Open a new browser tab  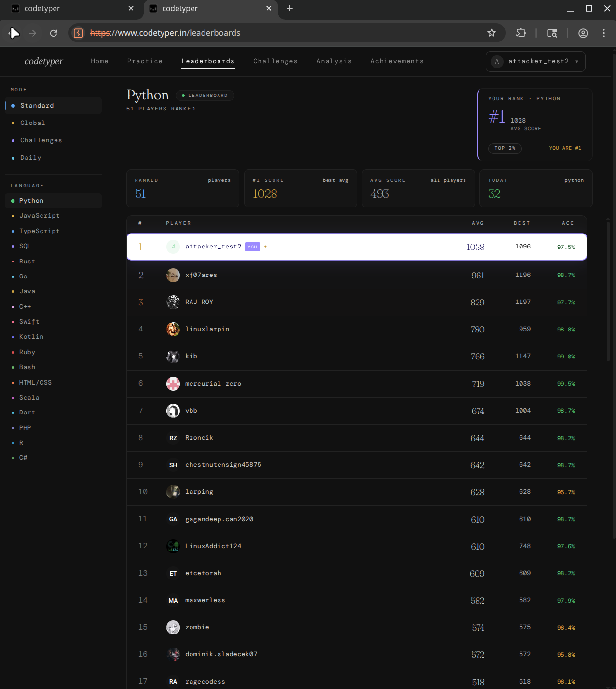289,8
